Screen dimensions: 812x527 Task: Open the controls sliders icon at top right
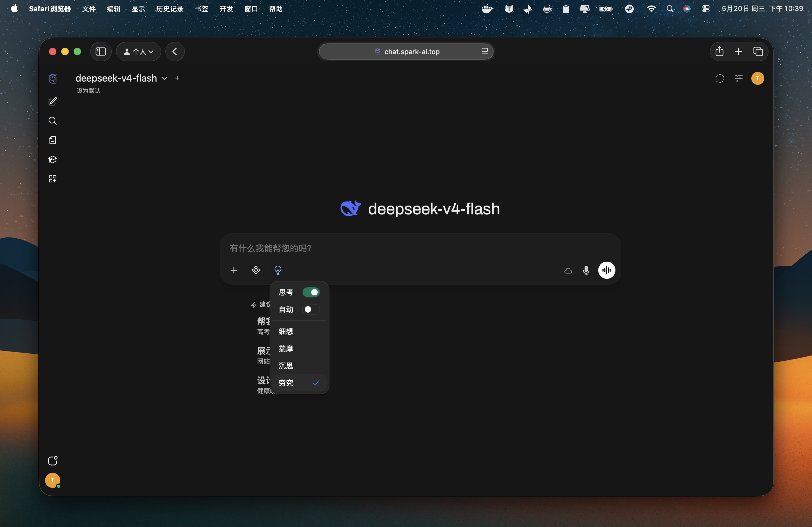[x=738, y=78]
